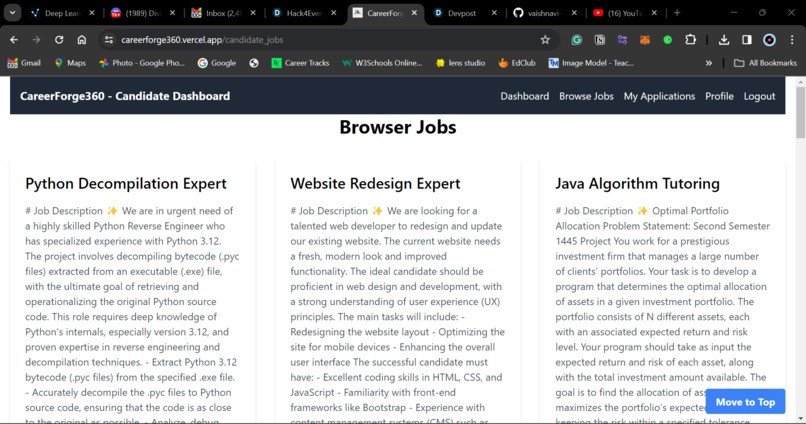Open the browser home page icon
The height and width of the screenshot is (424, 806).
point(82,40)
